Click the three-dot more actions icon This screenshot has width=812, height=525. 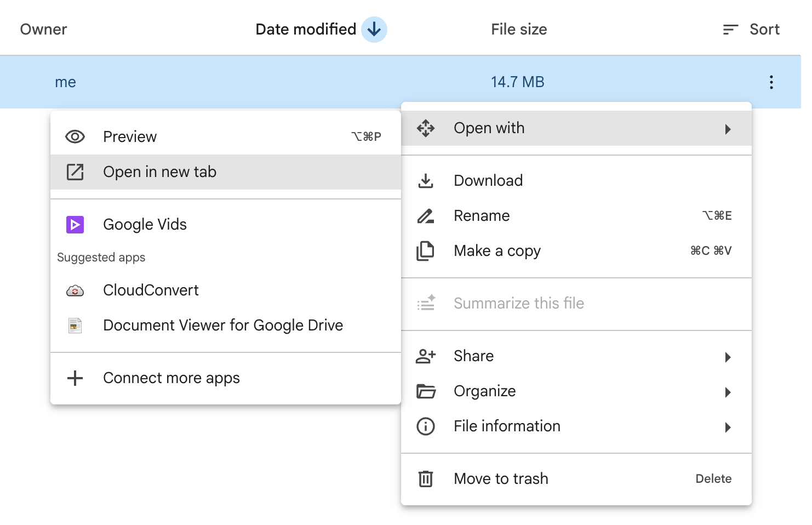tap(771, 82)
